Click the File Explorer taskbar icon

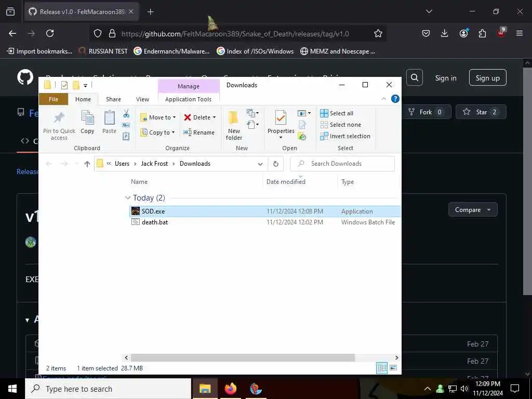click(205, 389)
